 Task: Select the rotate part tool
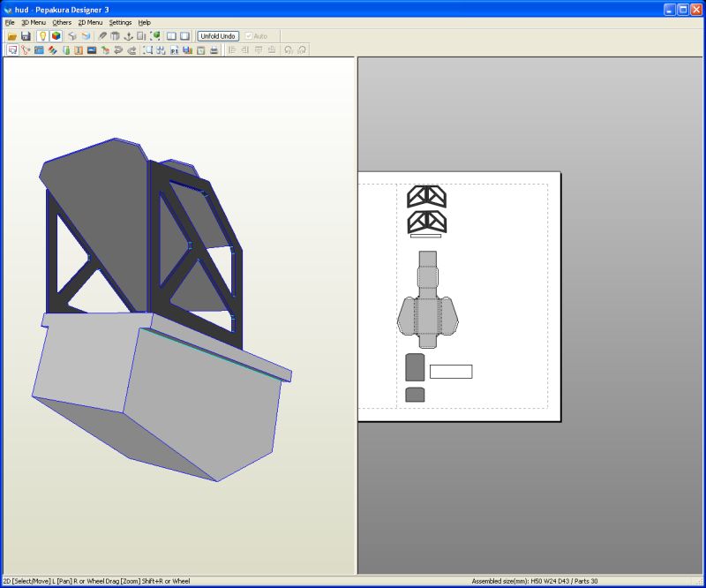pyautogui.click(x=118, y=50)
